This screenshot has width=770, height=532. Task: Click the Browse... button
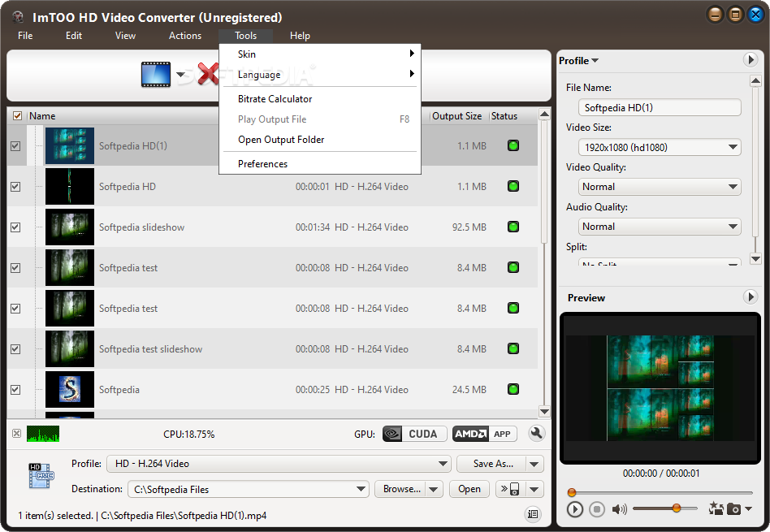coord(400,489)
